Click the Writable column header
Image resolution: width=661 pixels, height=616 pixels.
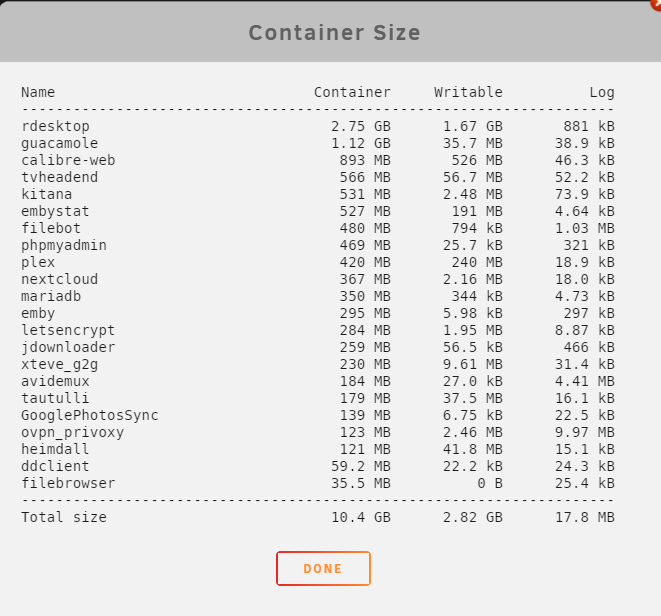[x=468, y=92]
